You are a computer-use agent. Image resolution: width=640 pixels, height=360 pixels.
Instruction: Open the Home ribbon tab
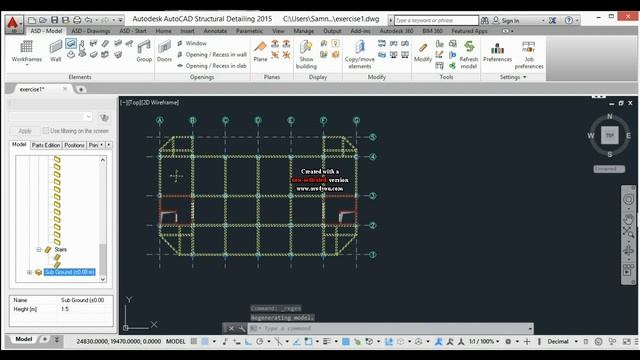coord(163,31)
